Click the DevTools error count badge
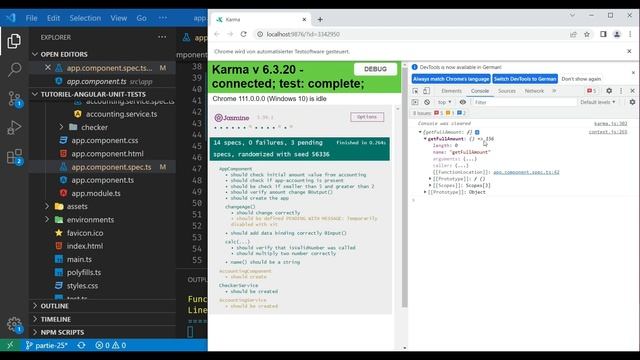Image resolution: width=640 pixels, height=360 pixels. pos(591,91)
